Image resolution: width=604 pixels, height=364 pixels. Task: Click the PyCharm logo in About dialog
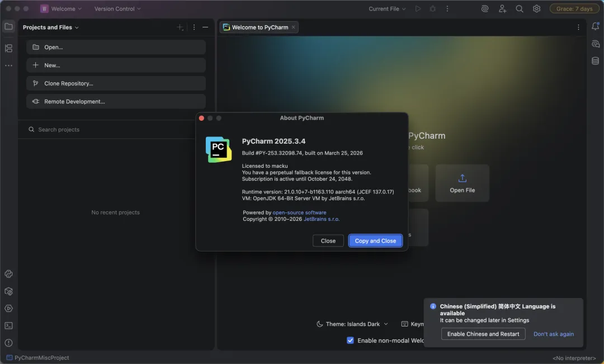coord(219,149)
